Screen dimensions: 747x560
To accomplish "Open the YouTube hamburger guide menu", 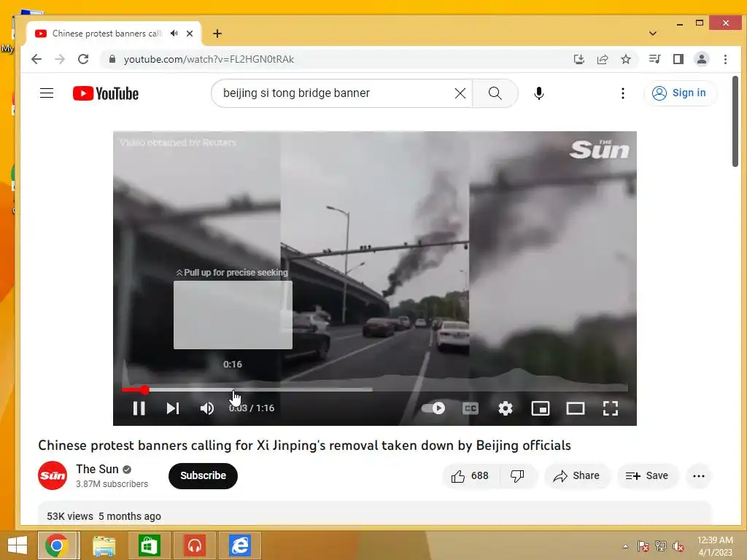I will coord(47,93).
